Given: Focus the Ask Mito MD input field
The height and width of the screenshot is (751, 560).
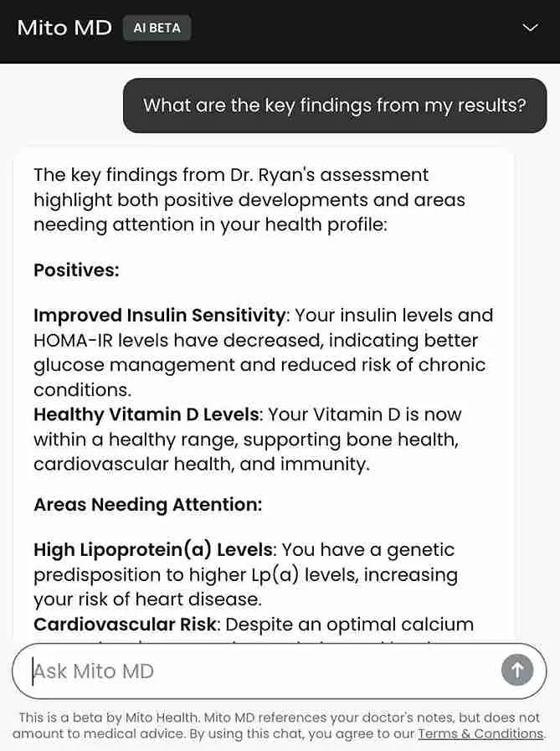Looking at the screenshot, I should pos(259,671).
